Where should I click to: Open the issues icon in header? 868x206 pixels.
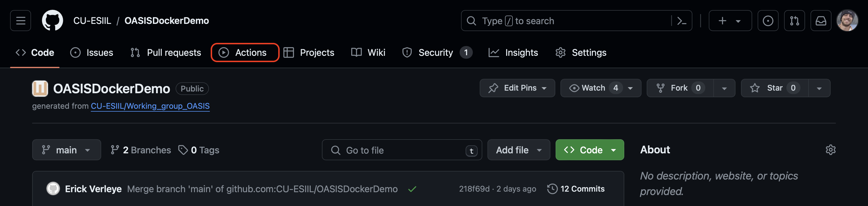tap(768, 21)
